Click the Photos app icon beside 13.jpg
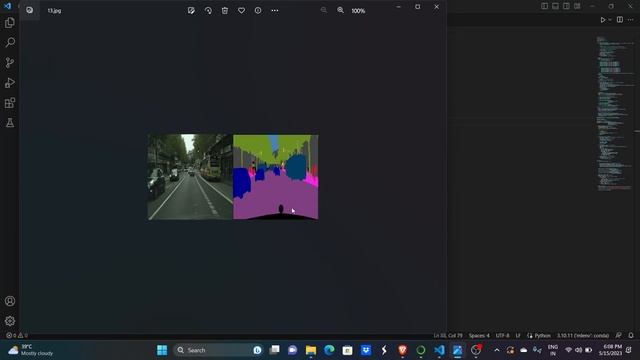Image resolution: width=640 pixels, height=360 pixels. pyautogui.click(x=29, y=10)
